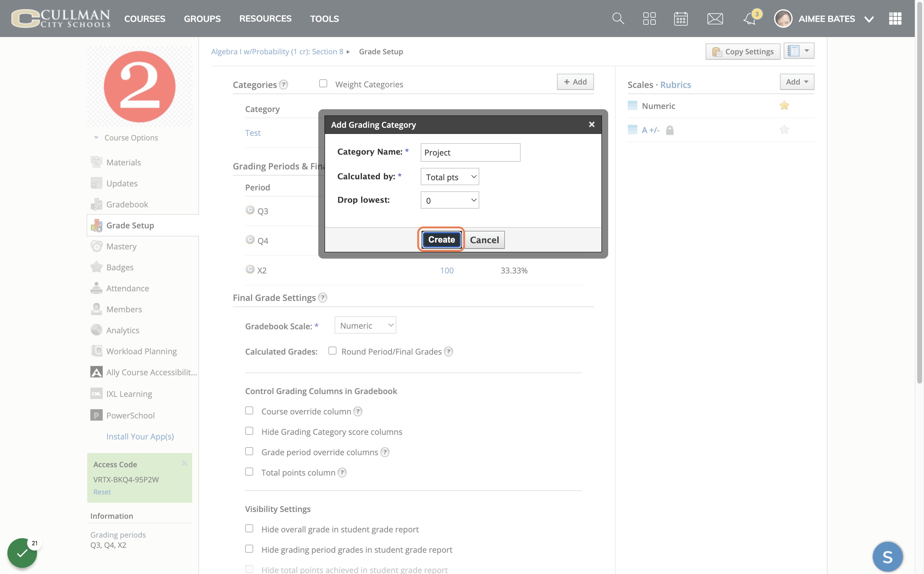The image size is (924, 574).
Task: Open the search magnifier icon
Action: (x=618, y=18)
